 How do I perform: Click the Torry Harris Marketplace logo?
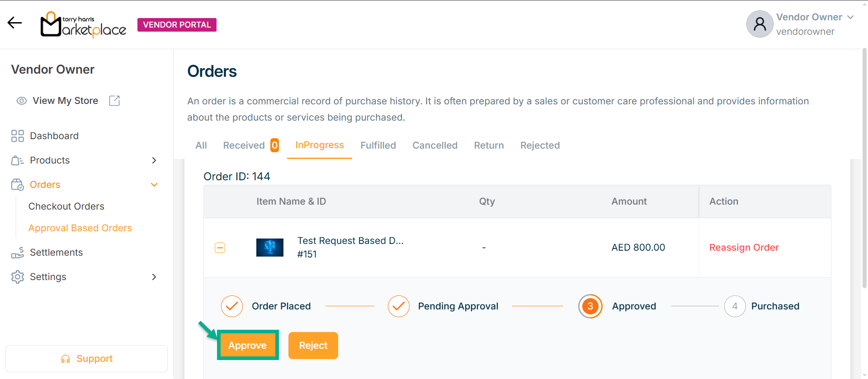pos(83,24)
